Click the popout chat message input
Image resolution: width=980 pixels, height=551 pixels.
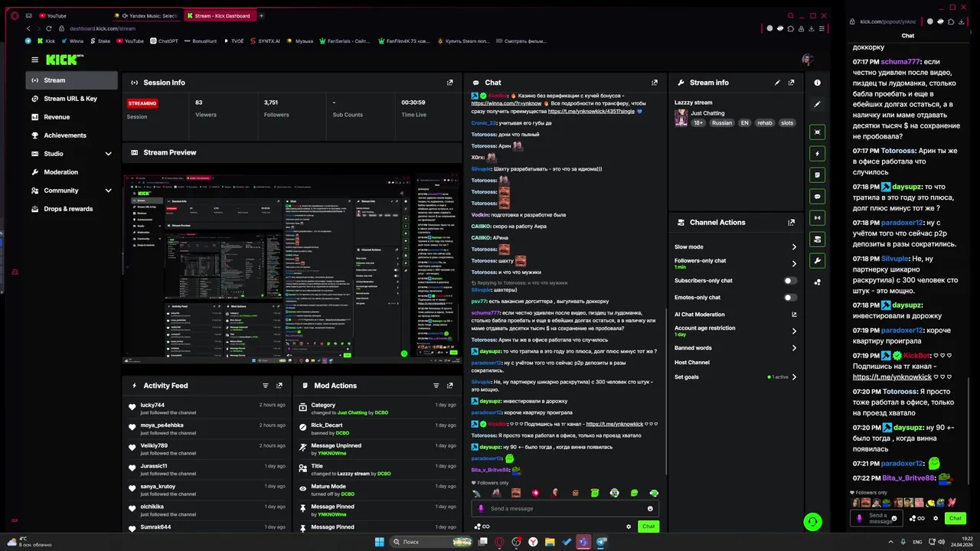tap(878, 518)
